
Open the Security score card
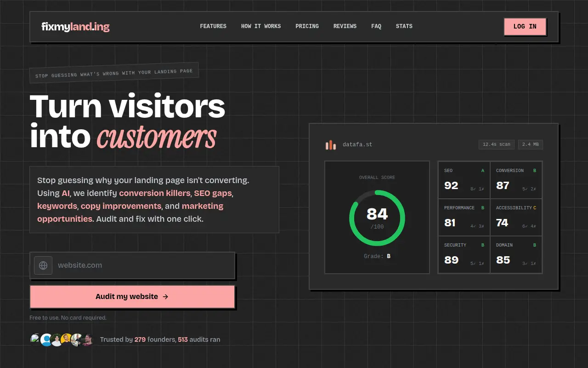click(x=464, y=255)
